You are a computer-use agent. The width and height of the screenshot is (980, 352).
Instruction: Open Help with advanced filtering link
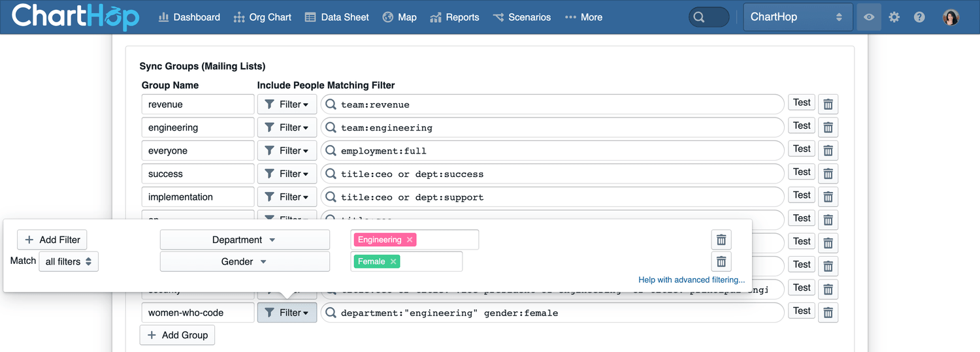pyautogui.click(x=692, y=280)
